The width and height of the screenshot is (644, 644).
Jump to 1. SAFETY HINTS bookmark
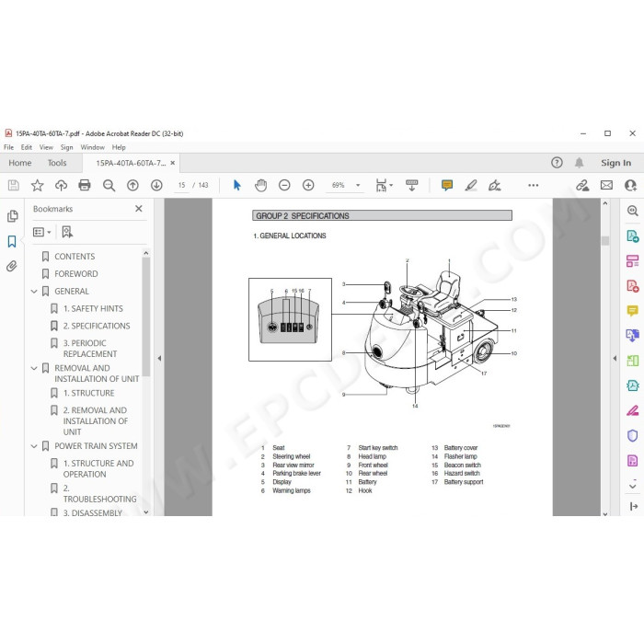93,308
